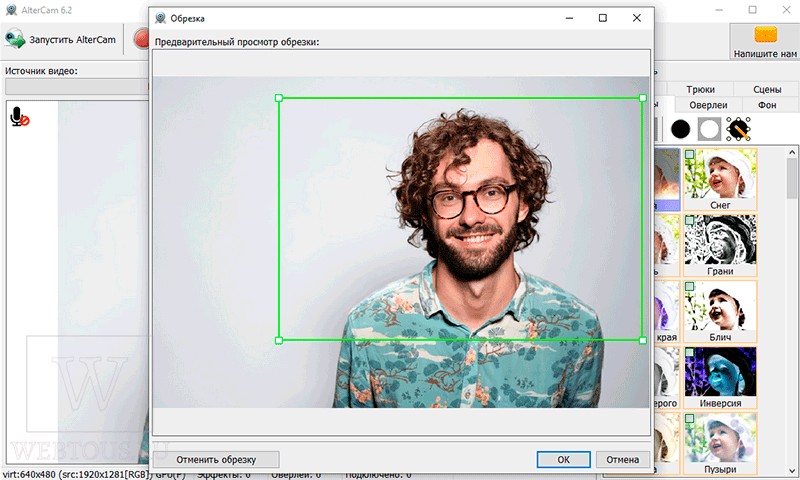This screenshot has width=800, height=480.
Task: Select the Пузыри effect thumbnail
Action: click(720, 443)
